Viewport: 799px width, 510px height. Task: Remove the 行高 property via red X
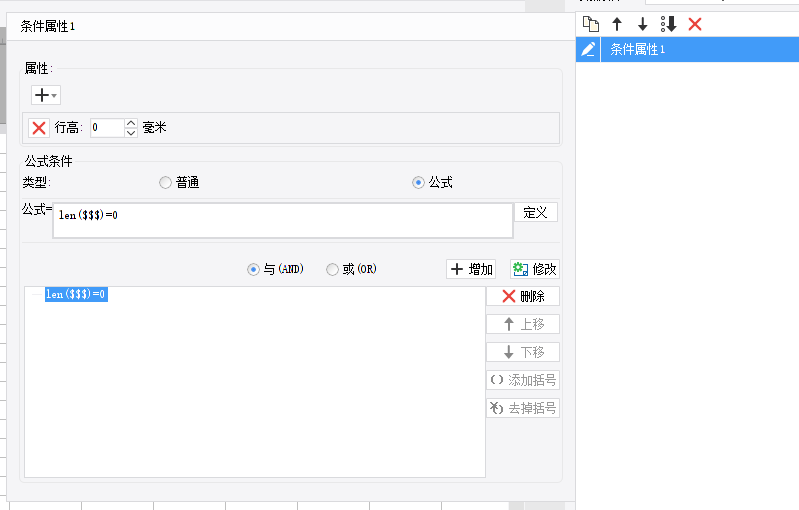tap(39, 128)
